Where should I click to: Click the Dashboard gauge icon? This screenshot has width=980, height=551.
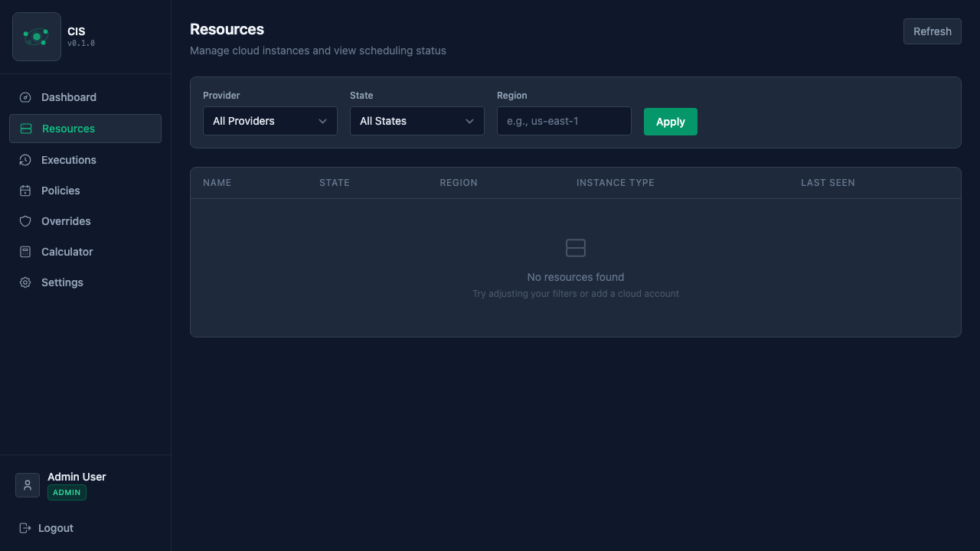point(25,97)
